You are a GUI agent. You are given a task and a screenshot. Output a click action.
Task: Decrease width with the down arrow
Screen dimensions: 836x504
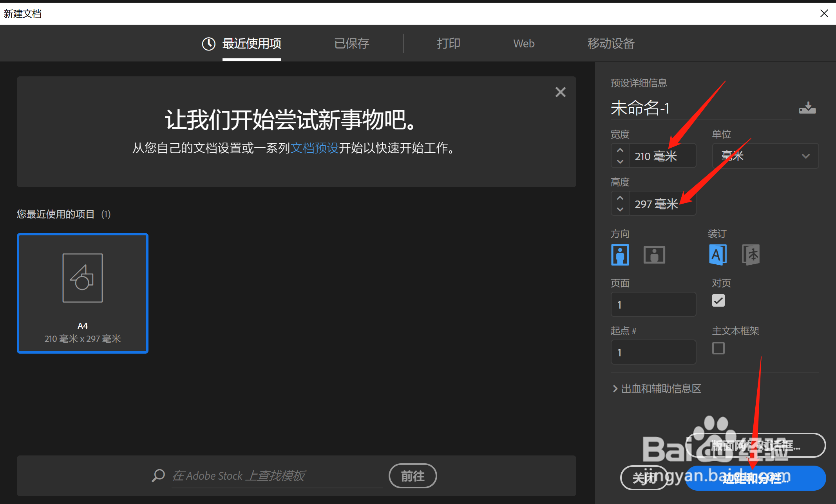tap(620, 161)
